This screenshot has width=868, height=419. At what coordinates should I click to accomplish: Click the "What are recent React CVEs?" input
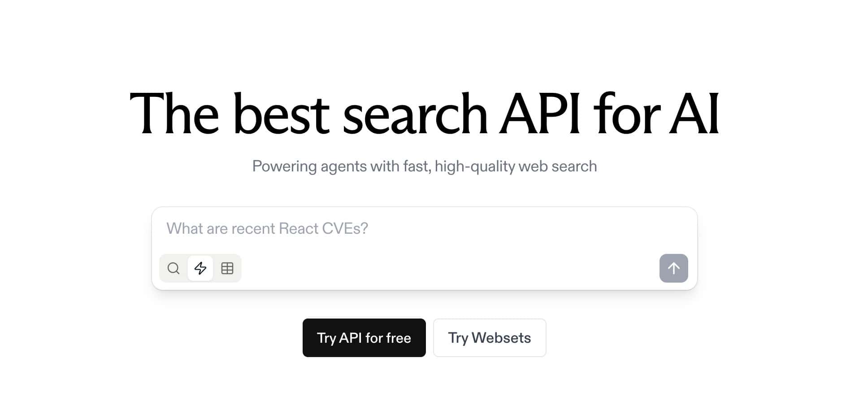pos(404,229)
